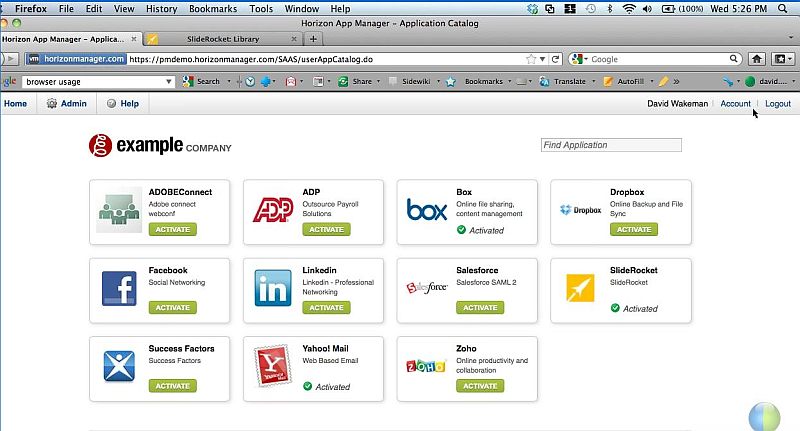800x431 pixels.
Task: Click the Linkedin app icon
Action: (x=273, y=288)
